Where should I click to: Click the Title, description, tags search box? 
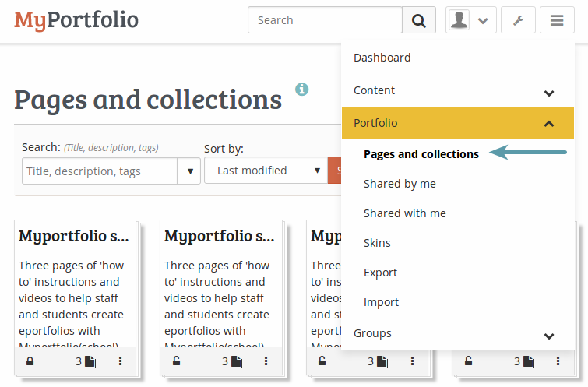(100, 171)
